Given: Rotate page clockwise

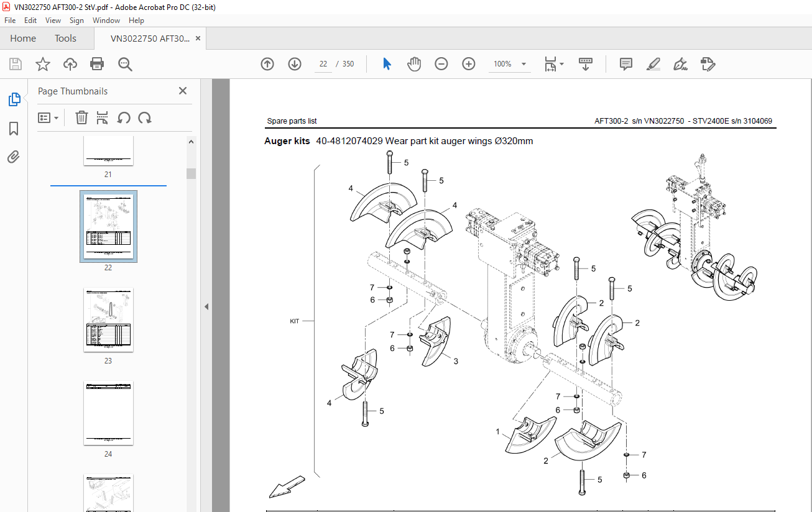Looking at the screenshot, I should click(x=145, y=117).
